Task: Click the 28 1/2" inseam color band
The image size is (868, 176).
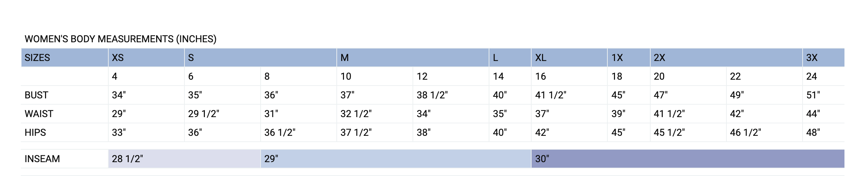Action: click(184, 159)
